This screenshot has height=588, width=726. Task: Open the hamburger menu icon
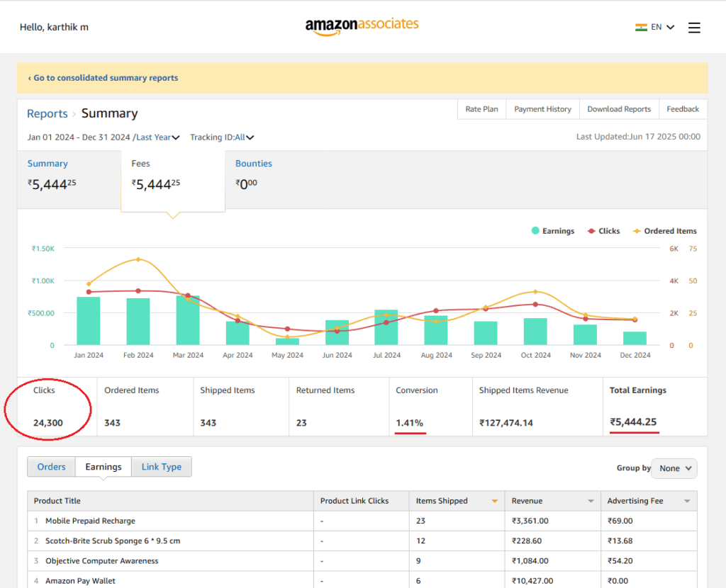click(x=693, y=28)
